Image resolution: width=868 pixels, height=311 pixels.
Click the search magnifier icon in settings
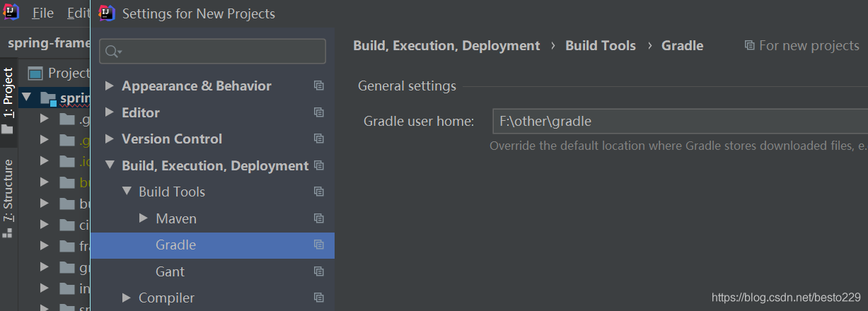[112, 52]
